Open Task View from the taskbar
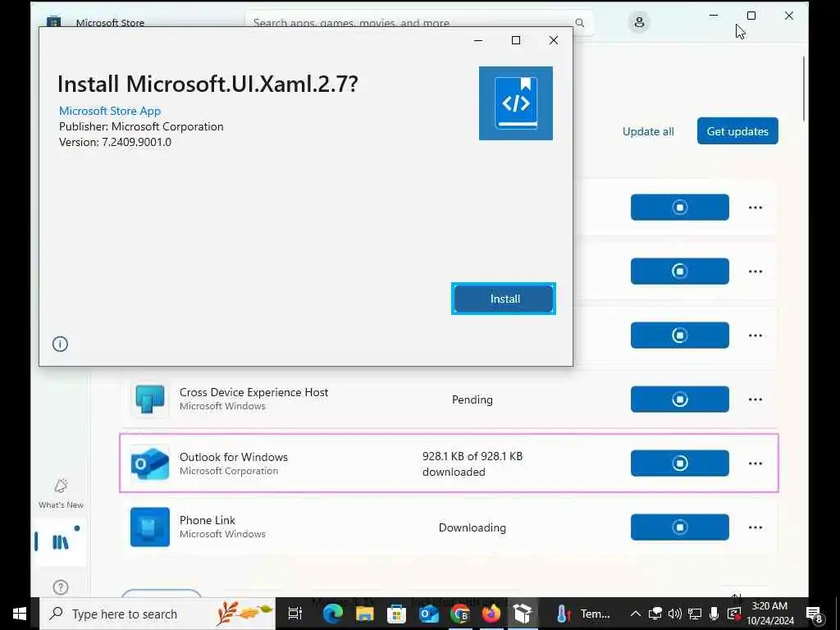Screen dimensions: 840x630 point(295,614)
